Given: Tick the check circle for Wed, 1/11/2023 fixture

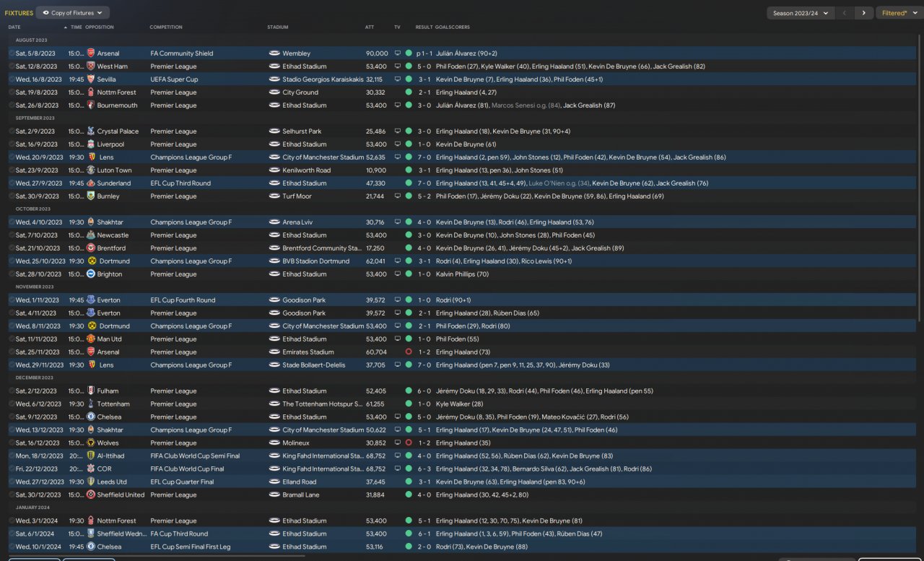Looking at the screenshot, I should click(12, 300).
